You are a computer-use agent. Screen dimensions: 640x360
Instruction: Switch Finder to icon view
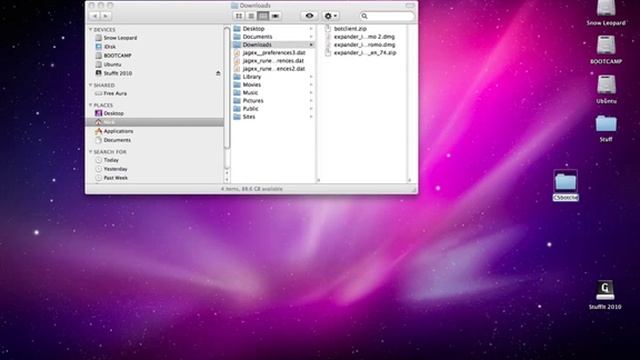tap(239, 16)
